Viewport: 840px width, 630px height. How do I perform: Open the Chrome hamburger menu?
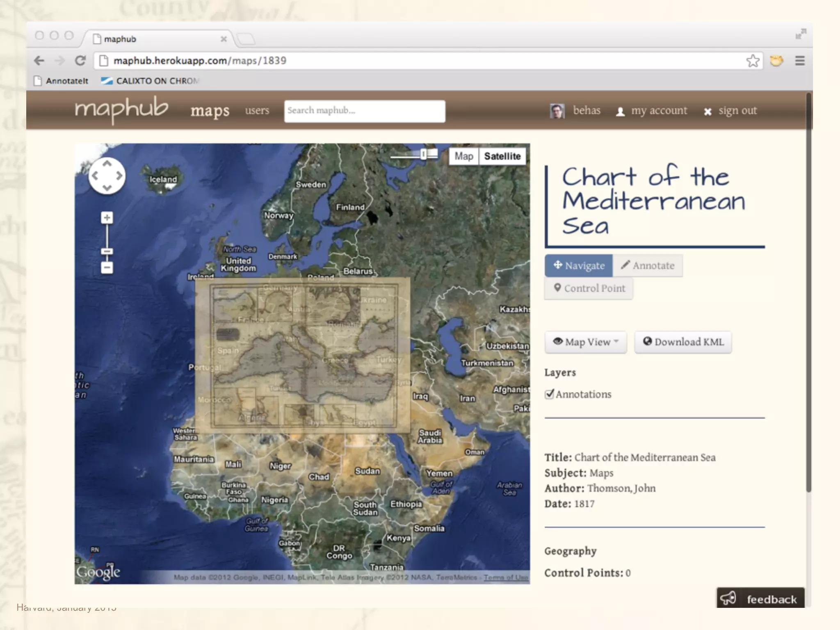[x=799, y=61]
